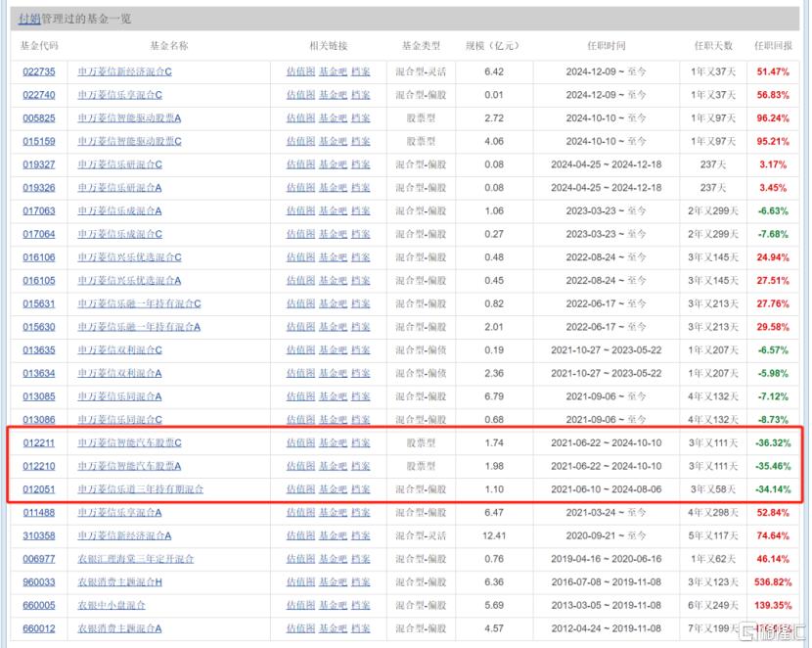Click the 任职天数 column header
The width and height of the screenshot is (812, 648).
[713, 46]
